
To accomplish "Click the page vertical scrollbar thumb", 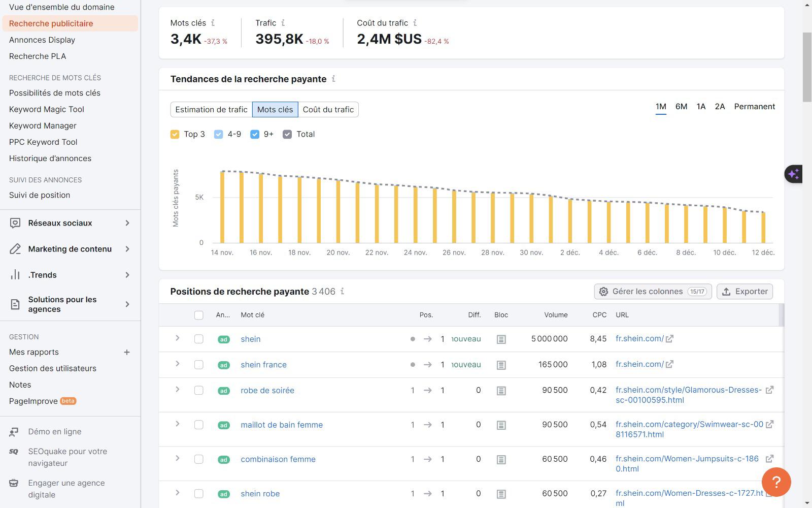I will [x=807, y=66].
